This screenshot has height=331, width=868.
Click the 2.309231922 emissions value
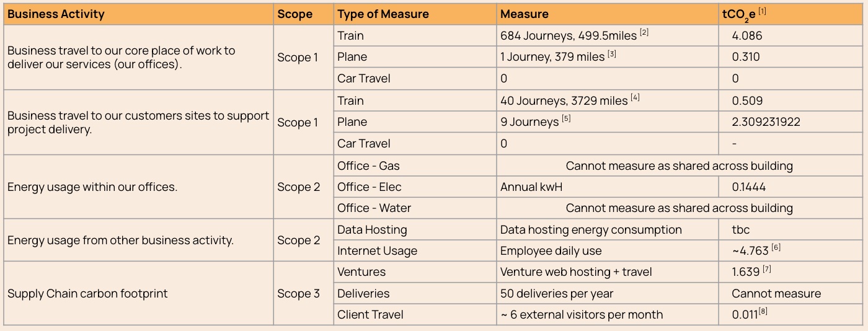pyautogui.click(x=766, y=122)
